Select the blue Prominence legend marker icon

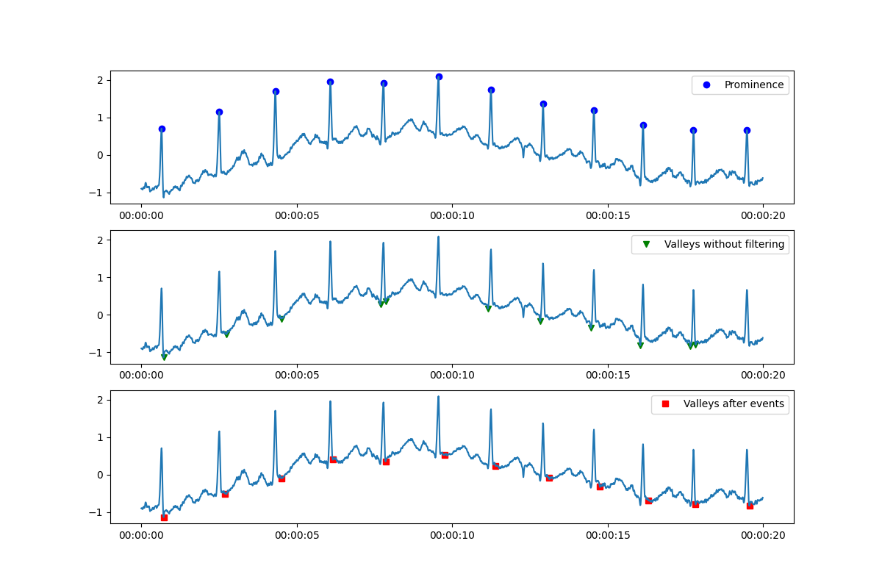(708, 85)
